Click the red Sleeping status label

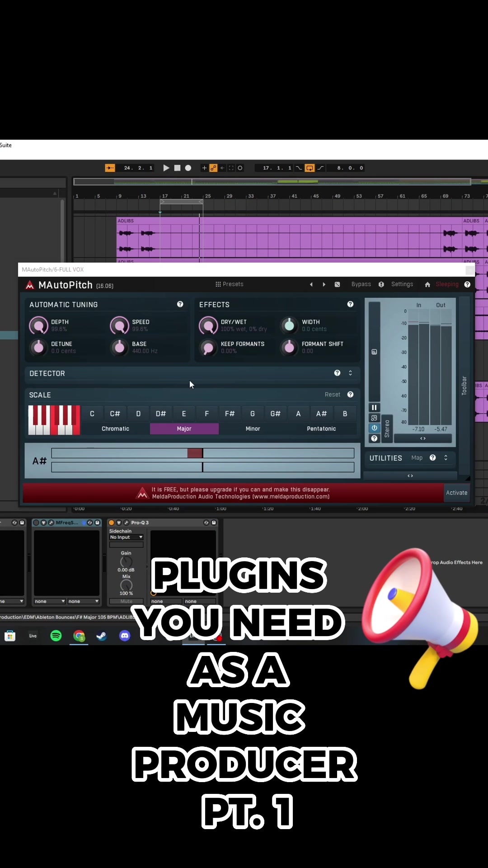[x=447, y=284]
